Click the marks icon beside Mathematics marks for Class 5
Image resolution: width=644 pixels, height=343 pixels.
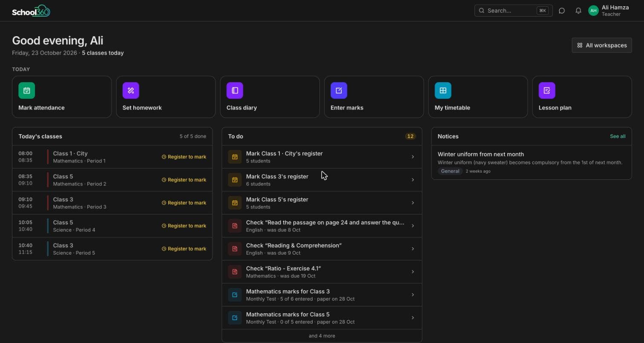pyautogui.click(x=235, y=318)
